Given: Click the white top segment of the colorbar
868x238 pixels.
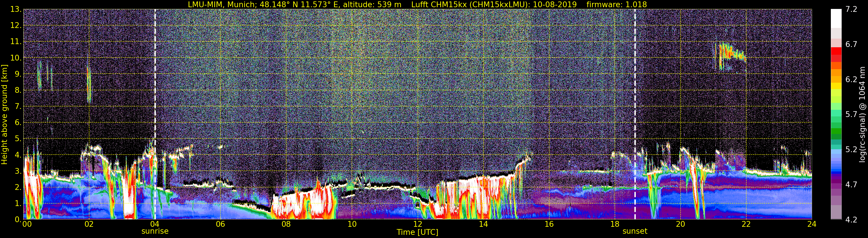Looking at the screenshot, I should [836, 18].
